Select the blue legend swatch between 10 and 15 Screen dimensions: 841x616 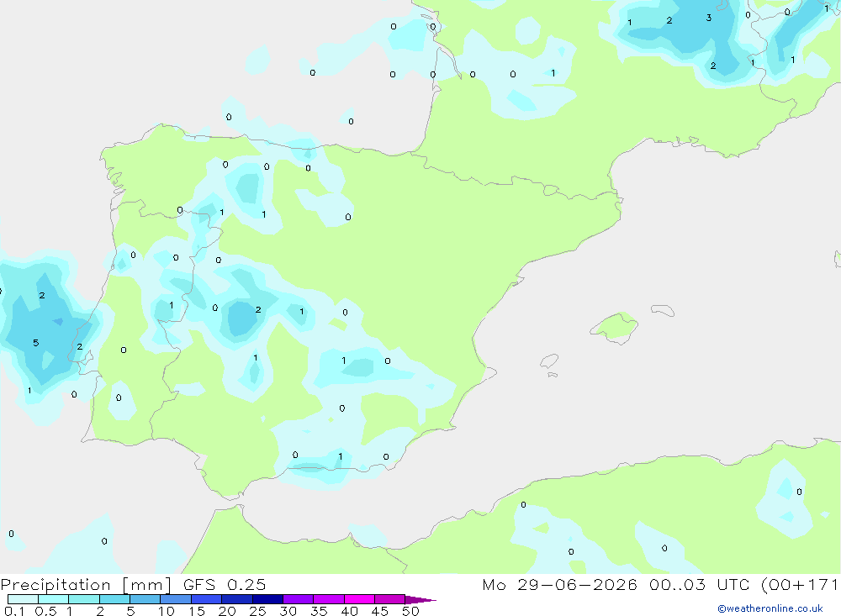point(176,599)
